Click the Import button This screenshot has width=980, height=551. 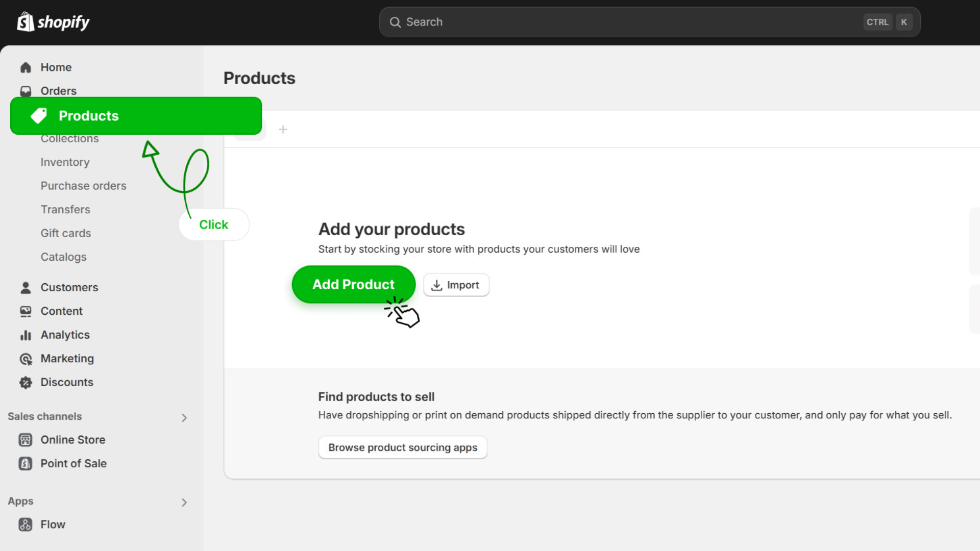tap(456, 285)
